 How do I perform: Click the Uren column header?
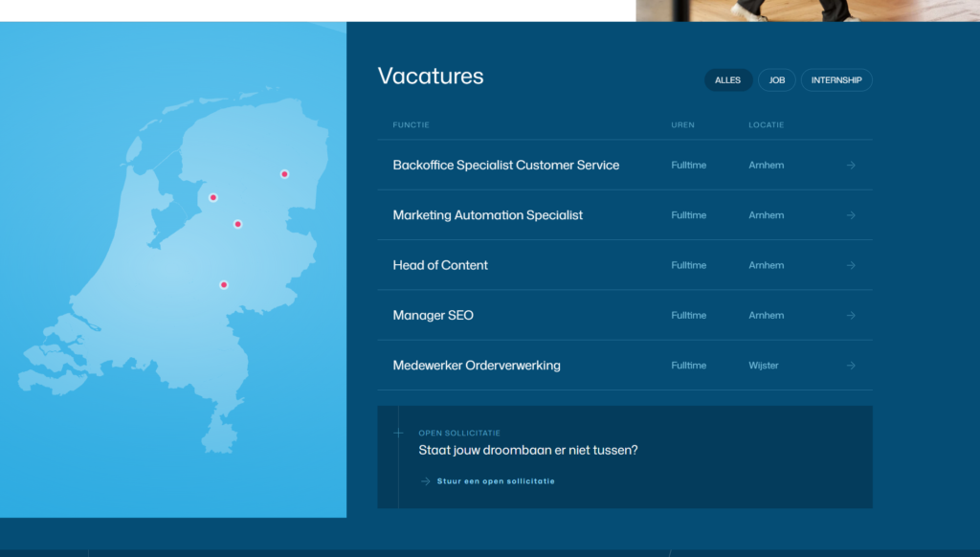click(x=682, y=125)
